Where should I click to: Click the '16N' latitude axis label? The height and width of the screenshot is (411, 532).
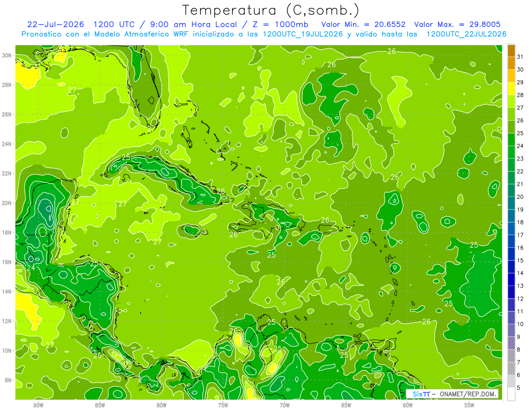click(7, 262)
